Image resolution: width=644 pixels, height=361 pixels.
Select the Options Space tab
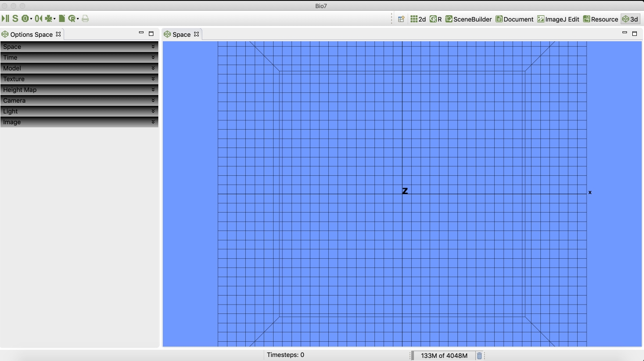(x=31, y=35)
